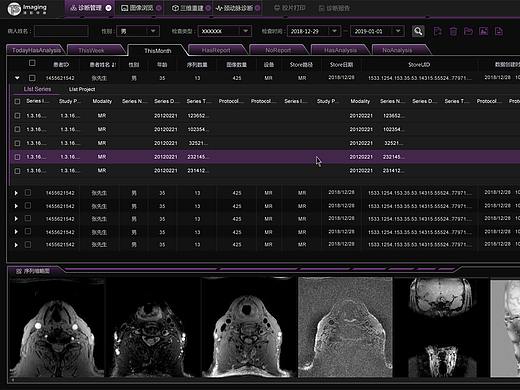Screen dimensions: 520x390
Task: Check the series row with time 32521
Action: tap(17, 143)
